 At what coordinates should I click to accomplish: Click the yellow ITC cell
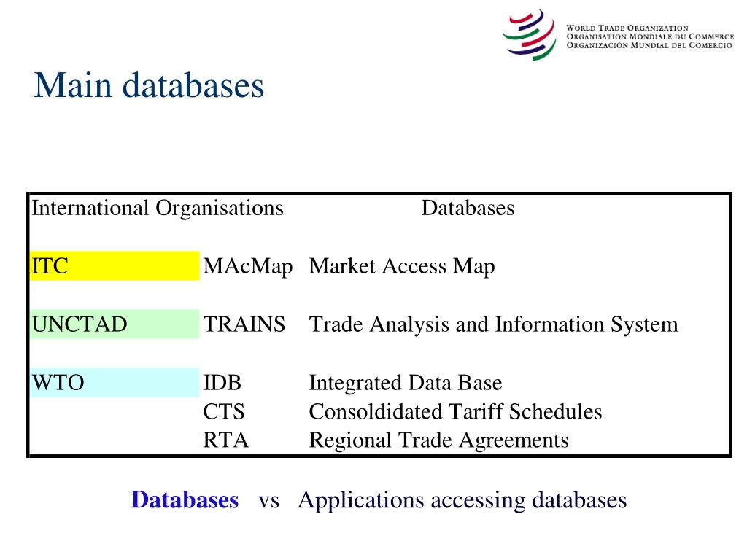pos(115,265)
